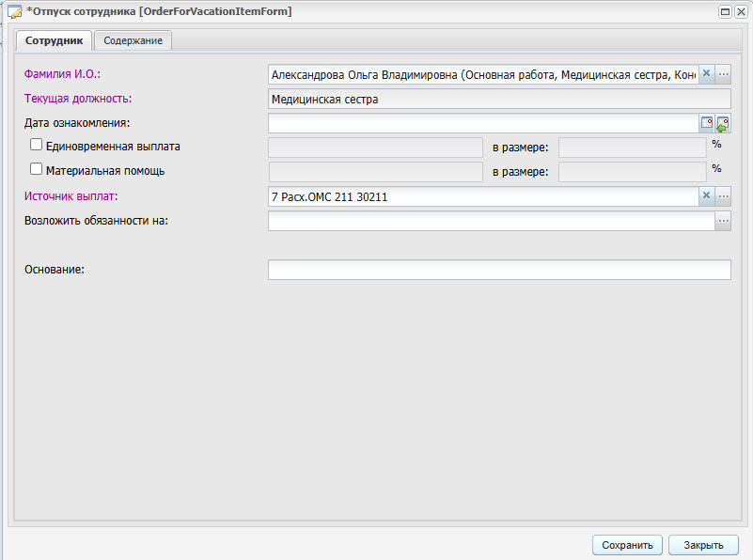The height and width of the screenshot is (560, 753).
Task: Focus the Основание input field
Action: coord(499,270)
